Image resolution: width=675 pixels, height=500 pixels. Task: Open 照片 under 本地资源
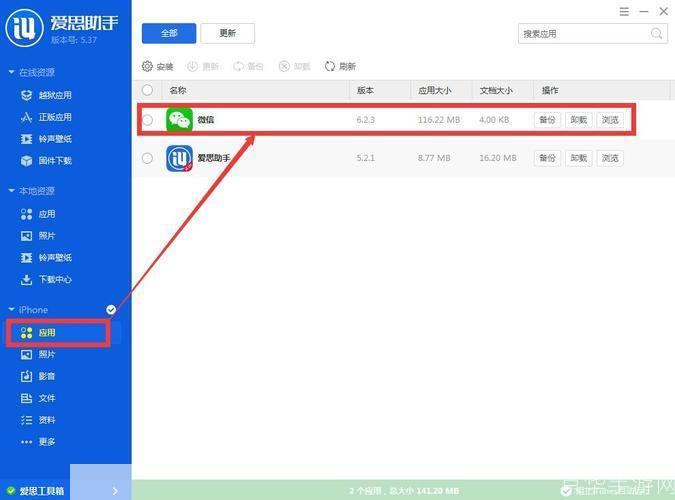38,236
